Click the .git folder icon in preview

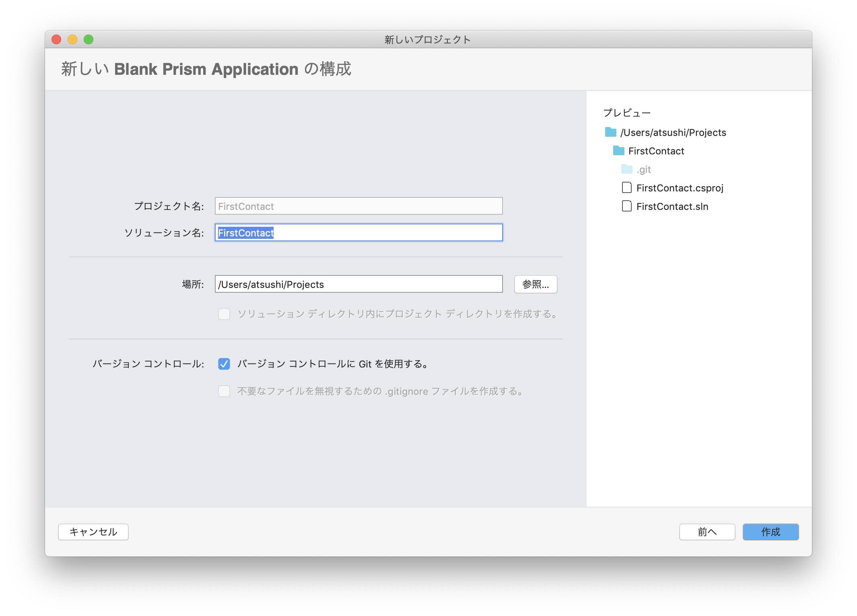pyautogui.click(x=626, y=169)
